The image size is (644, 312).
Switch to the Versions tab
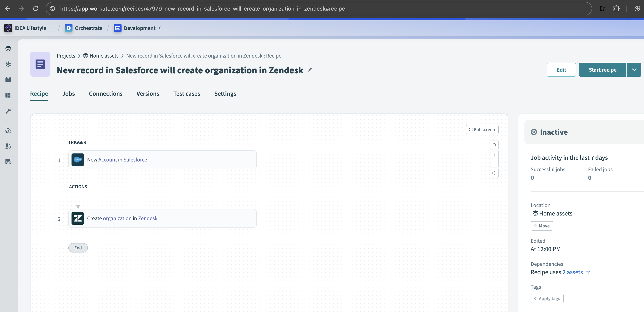(148, 94)
